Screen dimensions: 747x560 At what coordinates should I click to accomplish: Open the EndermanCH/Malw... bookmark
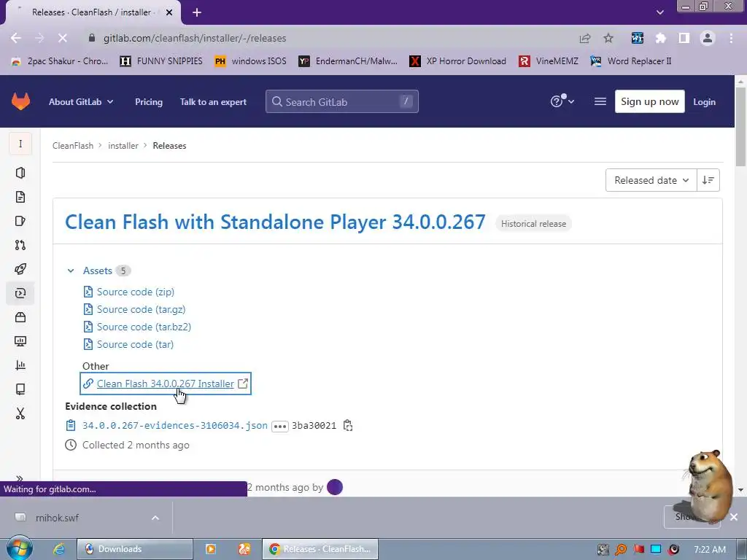pos(348,61)
